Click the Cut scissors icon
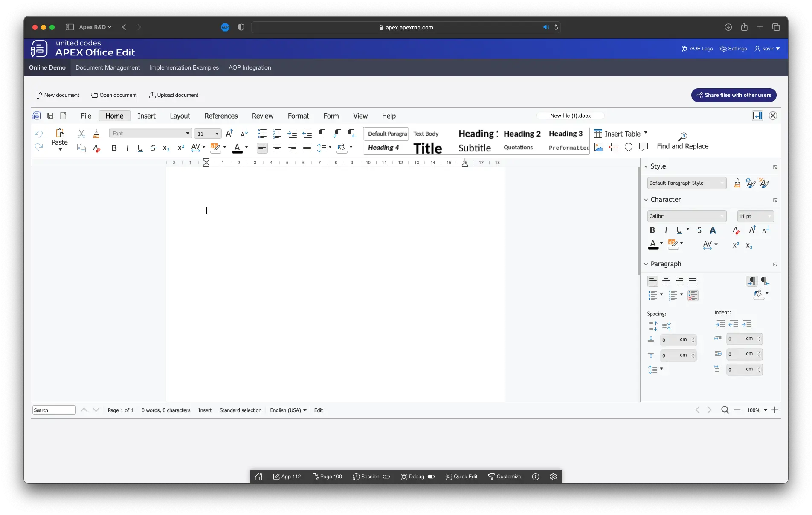 point(81,134)
